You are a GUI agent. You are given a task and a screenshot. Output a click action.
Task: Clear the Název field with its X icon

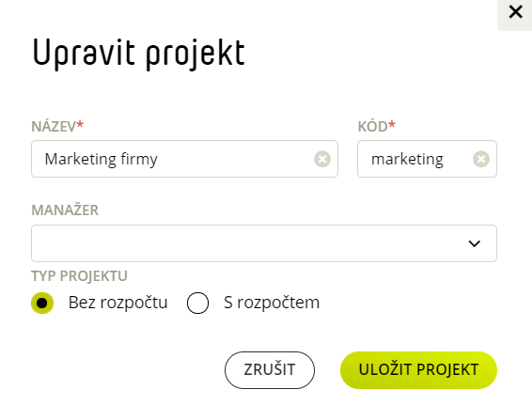(x=322, y=159)
